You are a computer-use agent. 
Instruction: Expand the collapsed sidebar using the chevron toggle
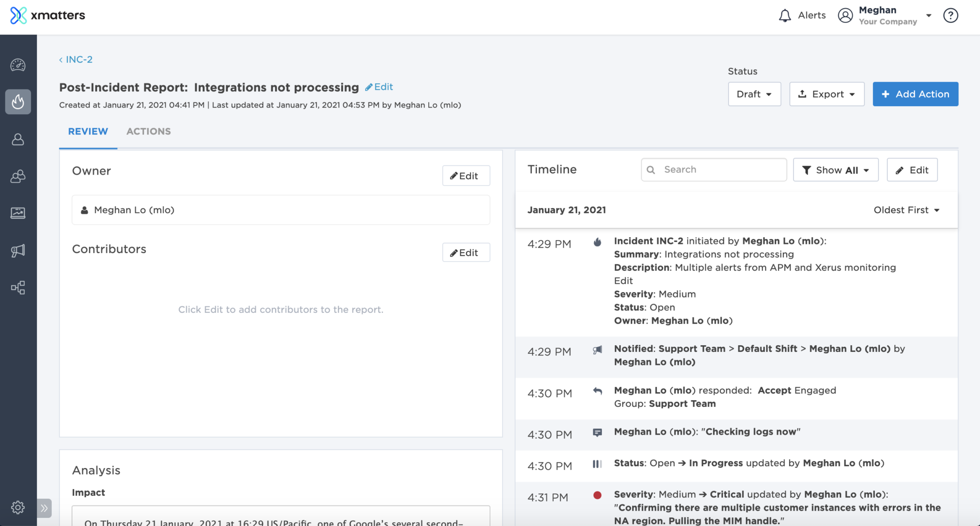click(x=44, y=508)
